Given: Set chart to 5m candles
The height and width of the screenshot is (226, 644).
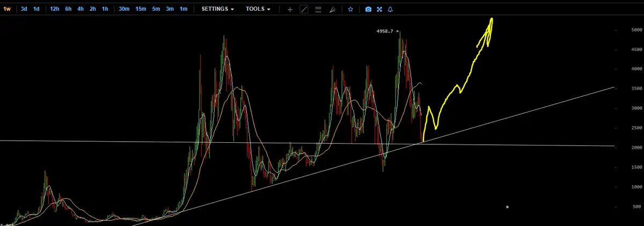Looking at the screenshot, I should [x=156, y=9].
